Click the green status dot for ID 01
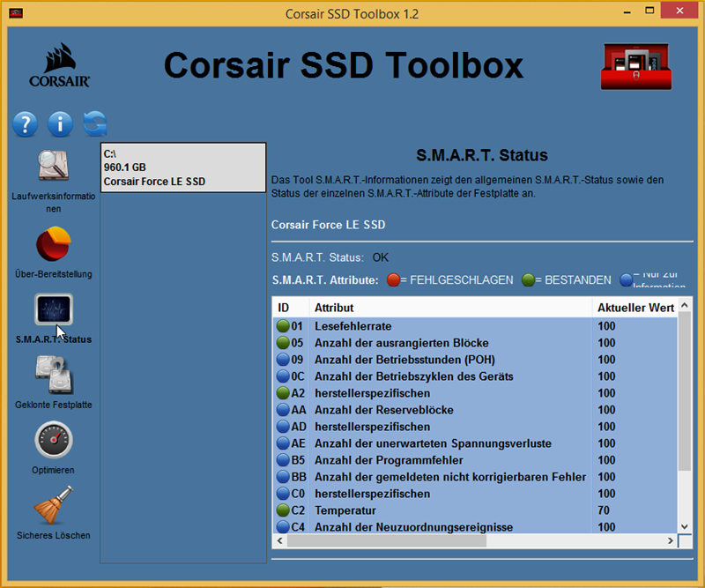The height and width of the screenshot is (588, 705). pos(283,325)
